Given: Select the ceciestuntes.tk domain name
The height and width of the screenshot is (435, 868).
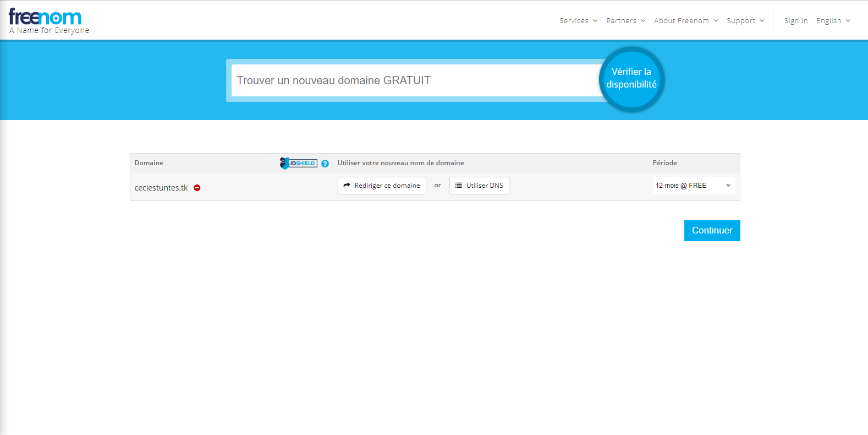Looking at the screenshot, I should pyautogui.click(x=161, y=188).
